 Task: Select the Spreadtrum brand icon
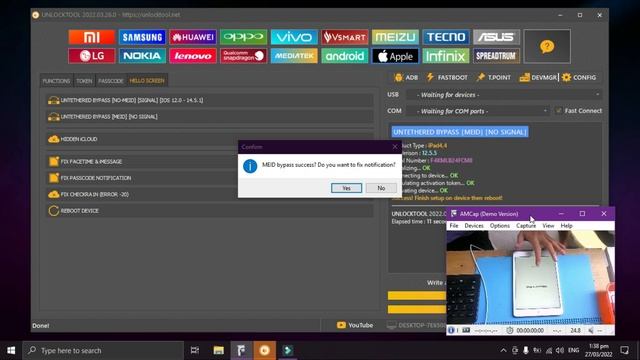[x=496, y=56]
